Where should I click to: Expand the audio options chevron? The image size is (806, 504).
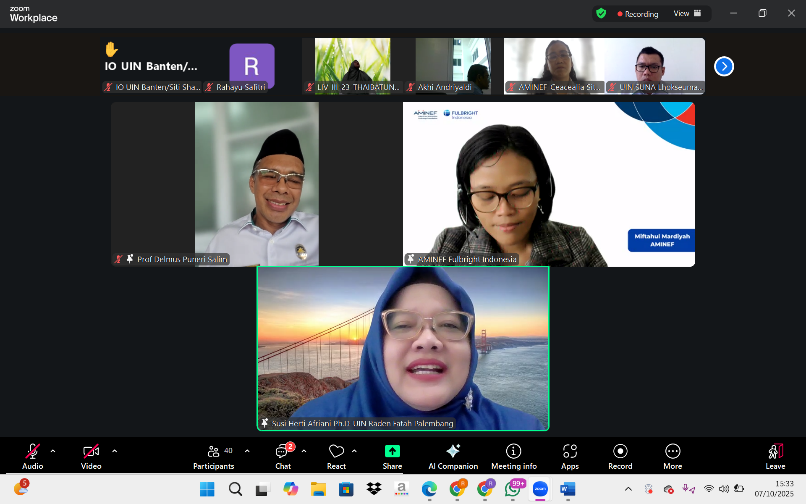53,451
